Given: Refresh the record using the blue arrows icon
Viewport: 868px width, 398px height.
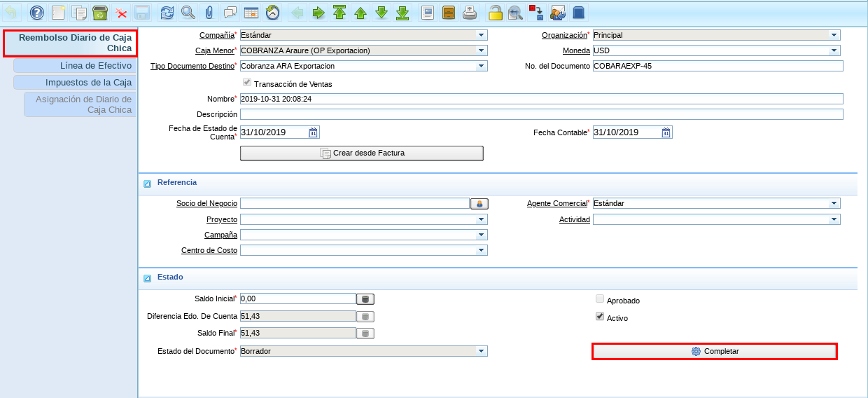Looking at the screenshot, I should 167,13.
